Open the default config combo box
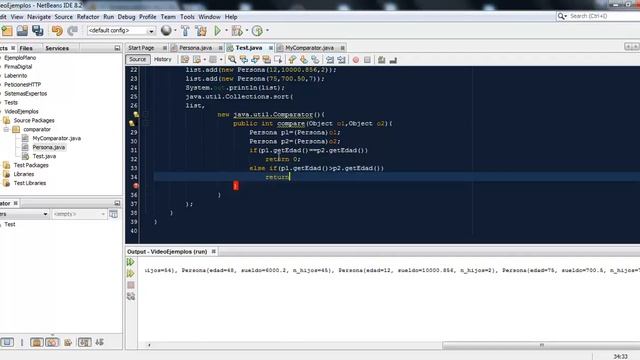640x360 pixels. (x=121, y=31)
